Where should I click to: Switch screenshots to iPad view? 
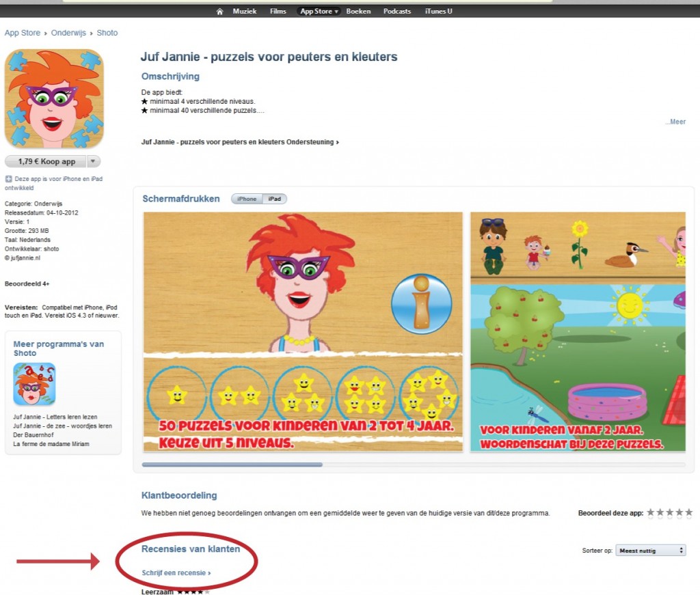(274, 199)
